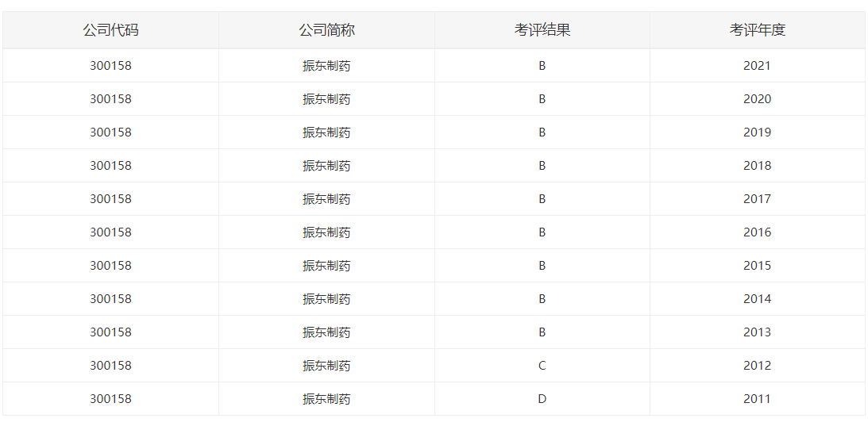Click the 2011 year cell
This screenshot has width=868, height=426.
pyautogui.click(x=757, y=399)
